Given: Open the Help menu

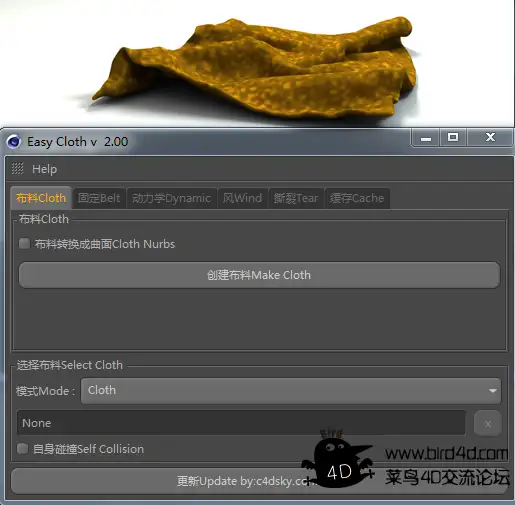Looking at the screenshot, I should coord(44,169).
